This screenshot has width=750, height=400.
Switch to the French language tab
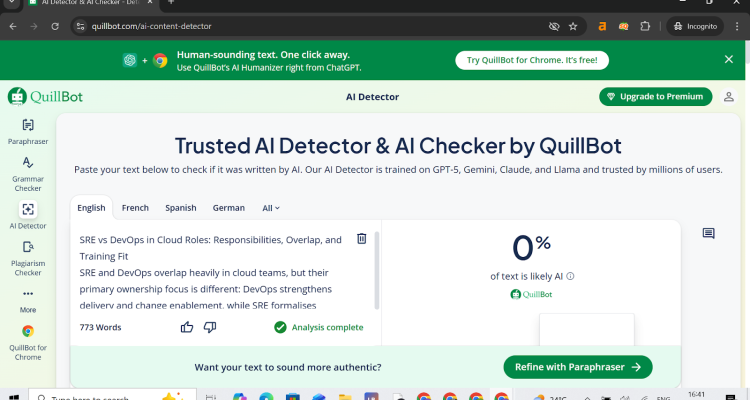tap(135, 208)
